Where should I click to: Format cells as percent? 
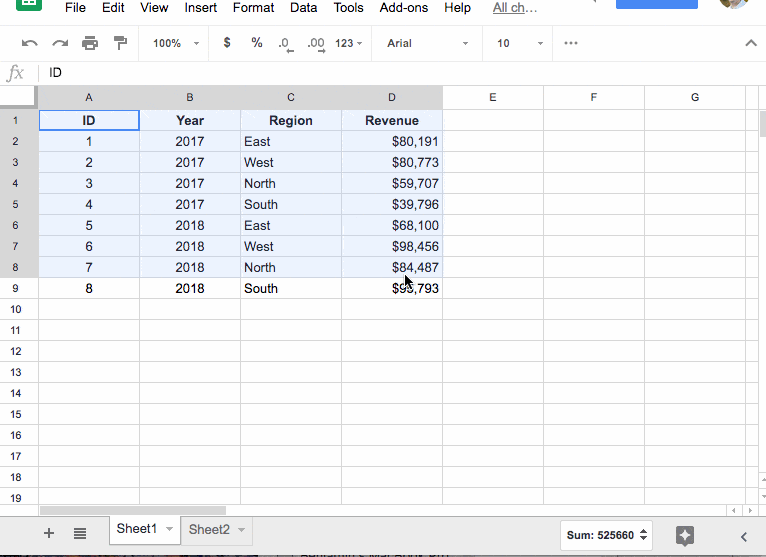(x=257, y=43)
